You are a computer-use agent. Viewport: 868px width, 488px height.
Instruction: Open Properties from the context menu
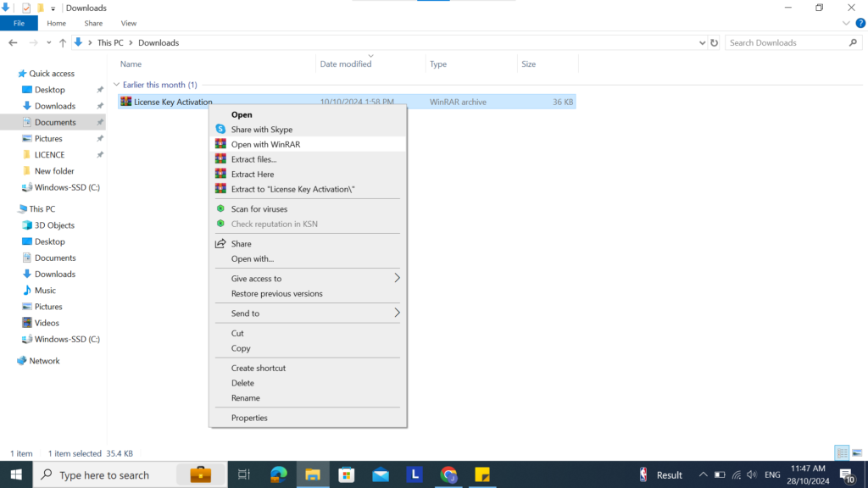tap(308, 419)
